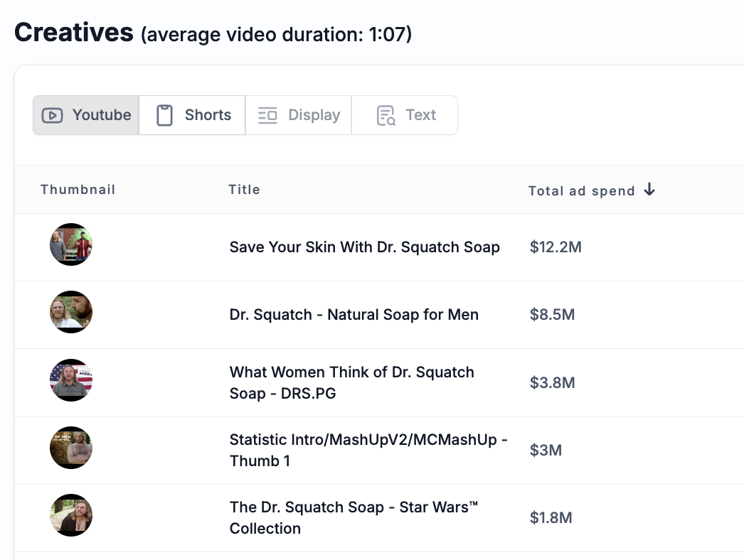Open 'Dr. Squatch - Natural Soap for Men'
This screenshot has width=744, height=560.
click(354, 314)
